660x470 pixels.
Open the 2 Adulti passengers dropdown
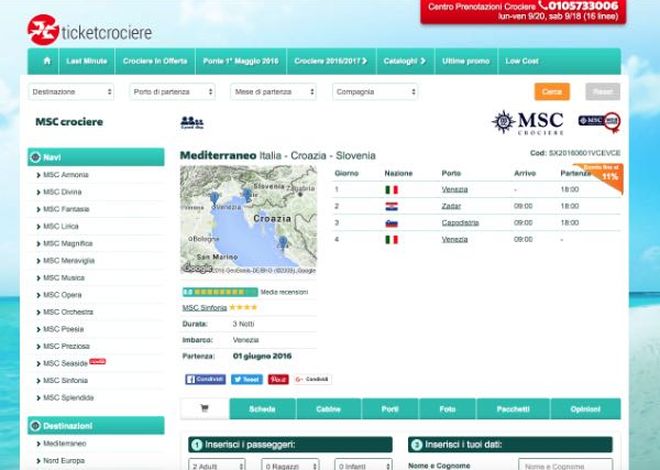tap(217, 465)
